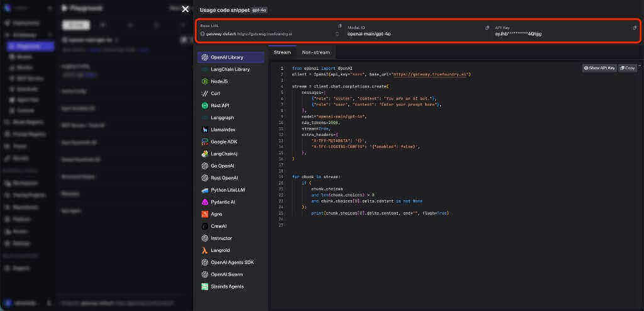Click the openai-main/gpt-4o Model ID value

click(369, 34)
